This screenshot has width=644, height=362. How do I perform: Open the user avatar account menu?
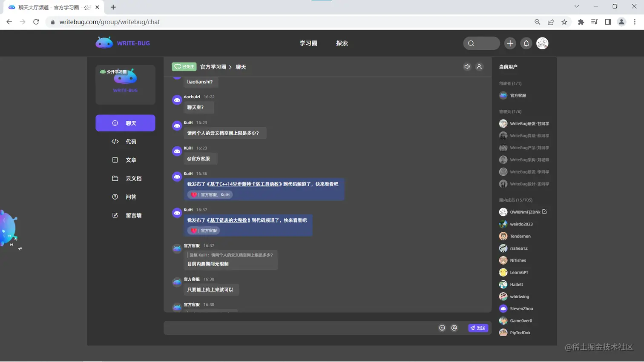(x=542, y=43)
